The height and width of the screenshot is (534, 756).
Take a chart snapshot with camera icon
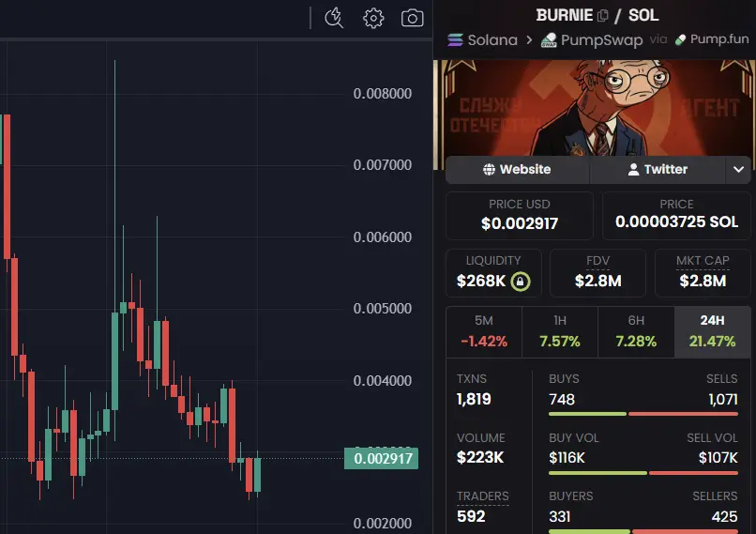coord(412,18)
